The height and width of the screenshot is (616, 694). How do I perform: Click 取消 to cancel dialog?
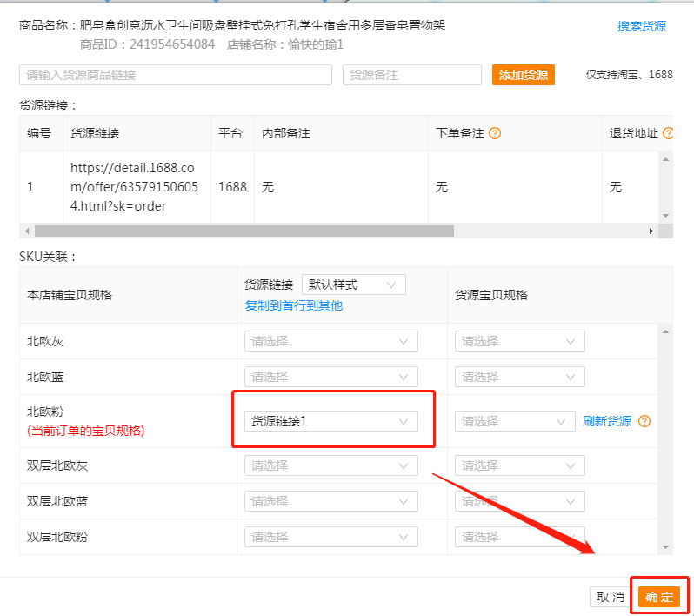click(611, 597)
